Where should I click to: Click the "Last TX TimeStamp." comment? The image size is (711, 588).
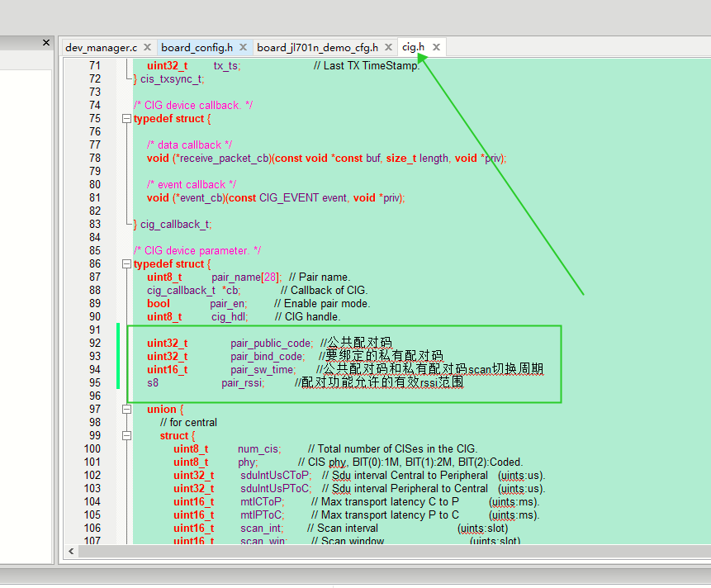tap(367, 66)
